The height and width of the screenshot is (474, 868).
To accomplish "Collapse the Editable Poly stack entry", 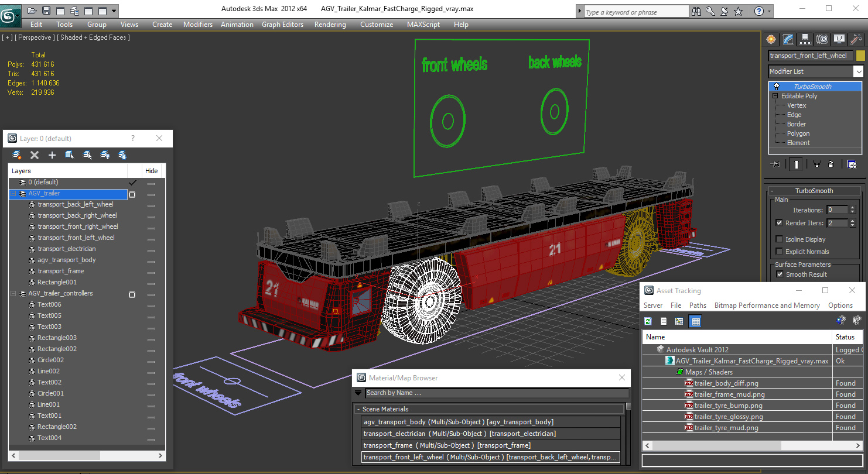I will point(775,96).
